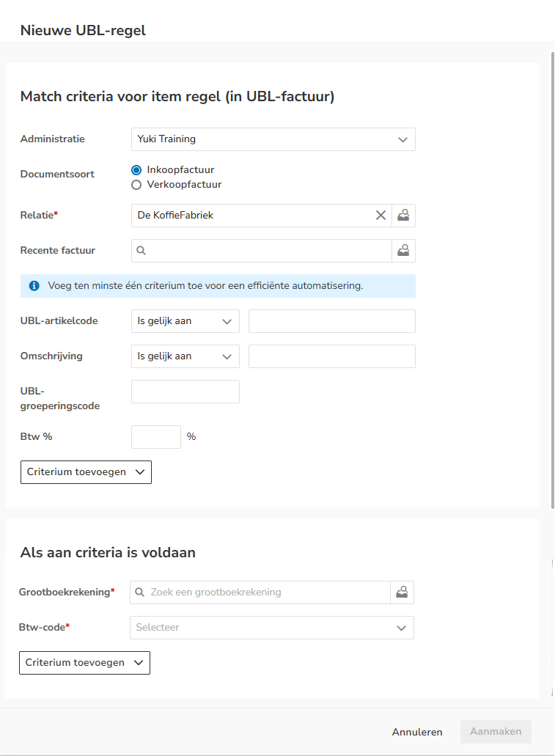Click the blue info icon in the notice
This screenshot has width=555, height=756.
(x=34, y=286)
